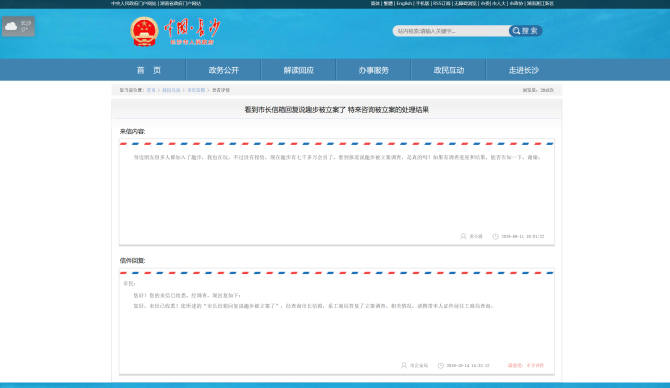This screenshot has width=670, height=388.
Task: Switch to 繁體 traditional Chinese
Action: (x=388, y=3)
